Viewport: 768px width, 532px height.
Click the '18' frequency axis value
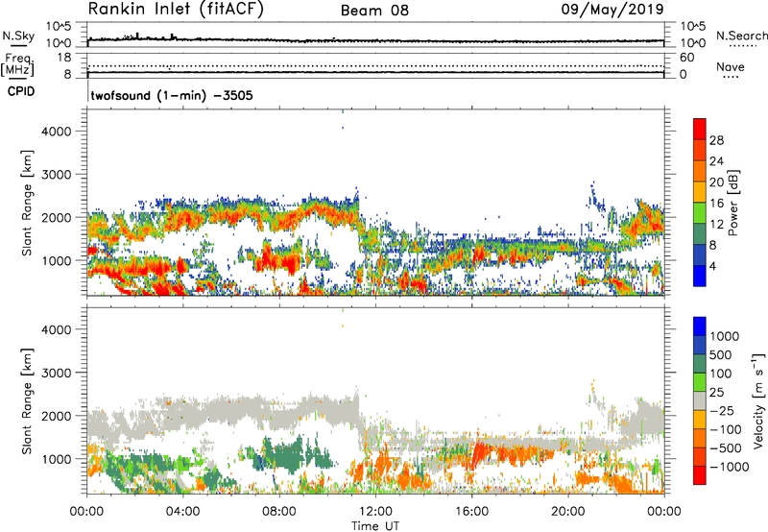(x=64, y=58)
